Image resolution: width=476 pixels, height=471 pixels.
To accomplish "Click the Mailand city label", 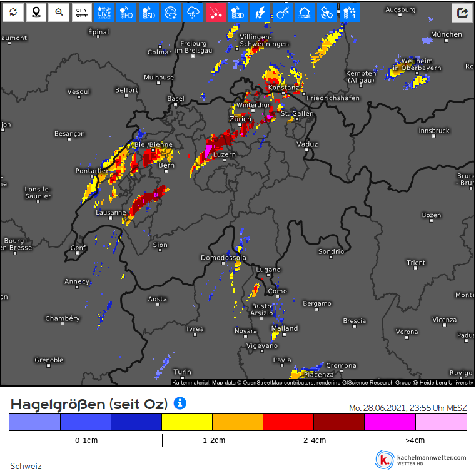I will [285, 328].
